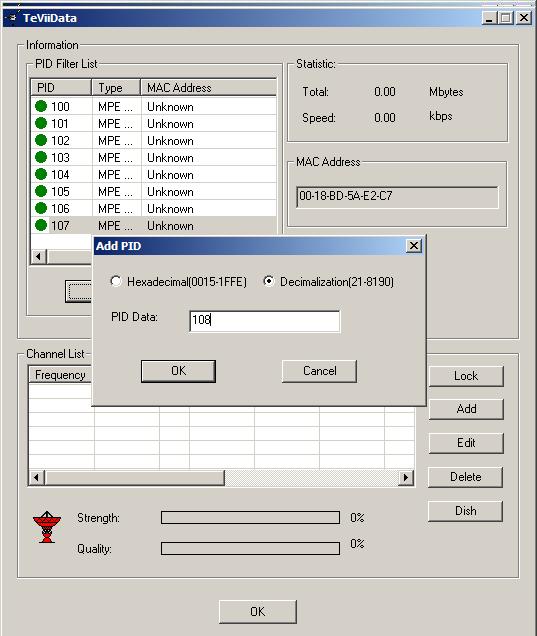Click the Edit channel button
Screen dimensions: 537x636
466,443
